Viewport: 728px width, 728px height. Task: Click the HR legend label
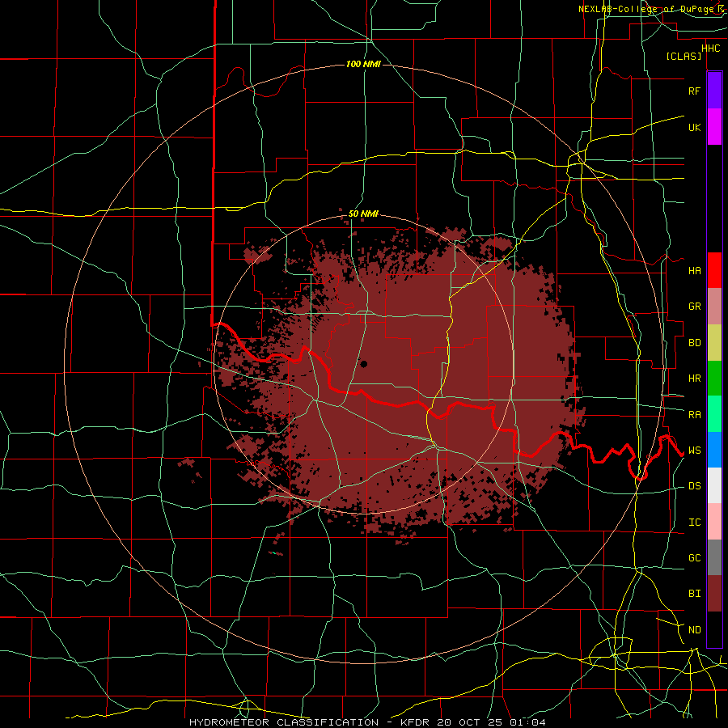click(694, 379)
